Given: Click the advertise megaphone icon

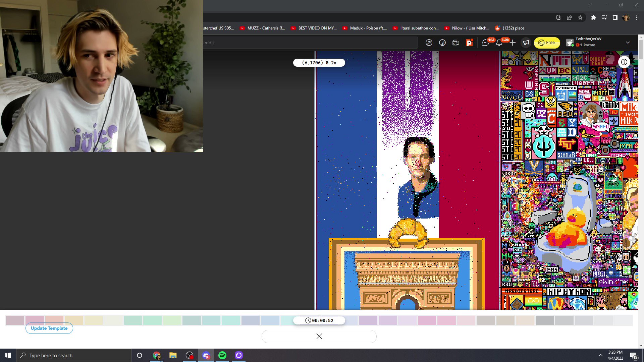Looking at the screenshot, I should tap(526, 43).
